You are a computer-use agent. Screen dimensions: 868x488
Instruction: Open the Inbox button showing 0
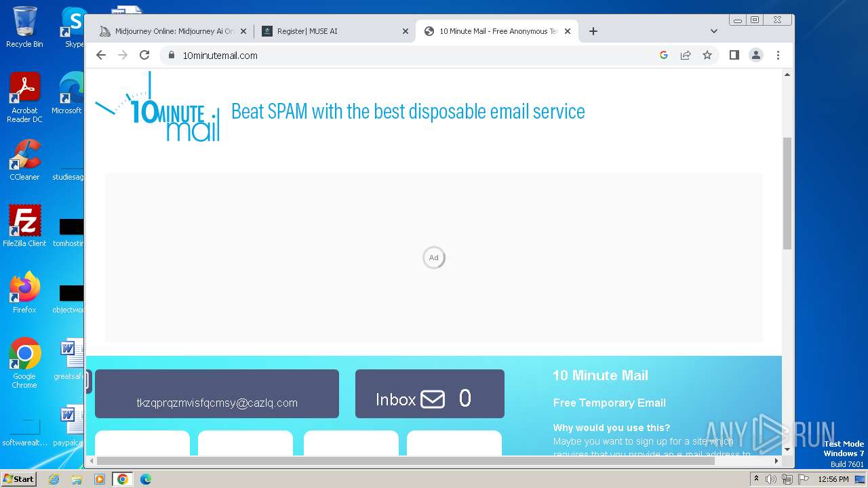(430, 394)
